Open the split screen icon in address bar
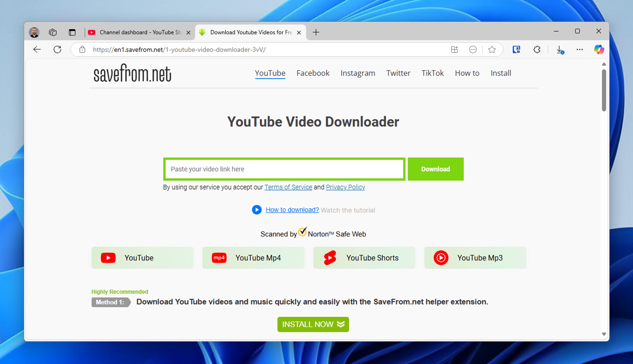This screenshot has height=364, width=633. [454, 49]
